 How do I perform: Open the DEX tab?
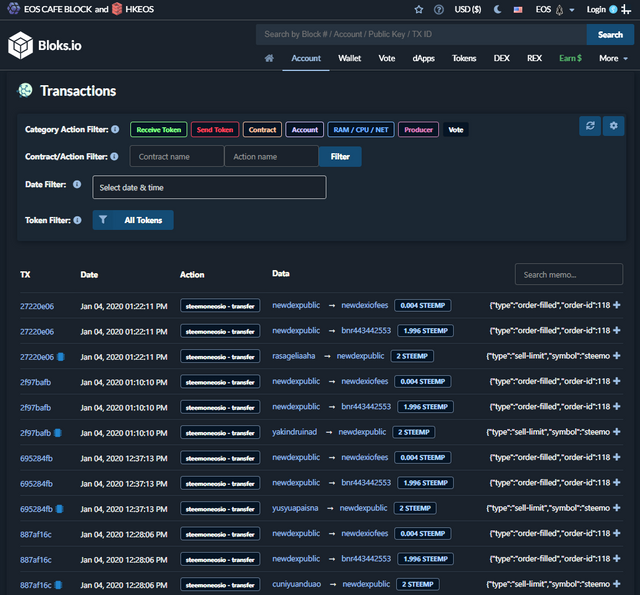502,58
